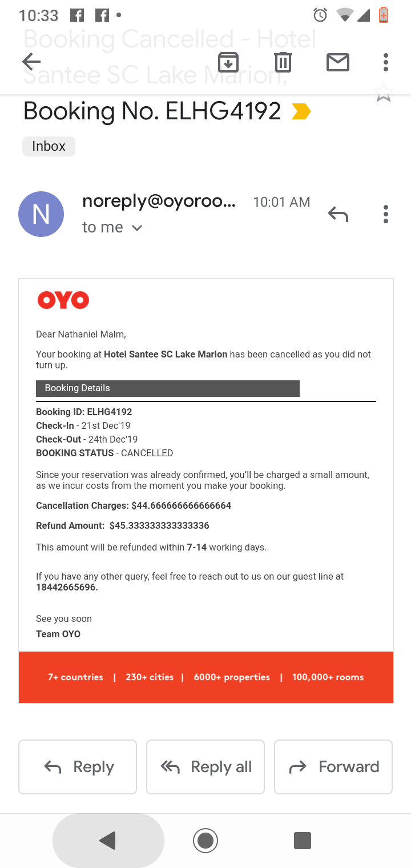Image resolution: width=411 pixels, height=868 pixels.
Task: Reply using arrow beside 10:01 AM
Action: (x=338, y=214)
